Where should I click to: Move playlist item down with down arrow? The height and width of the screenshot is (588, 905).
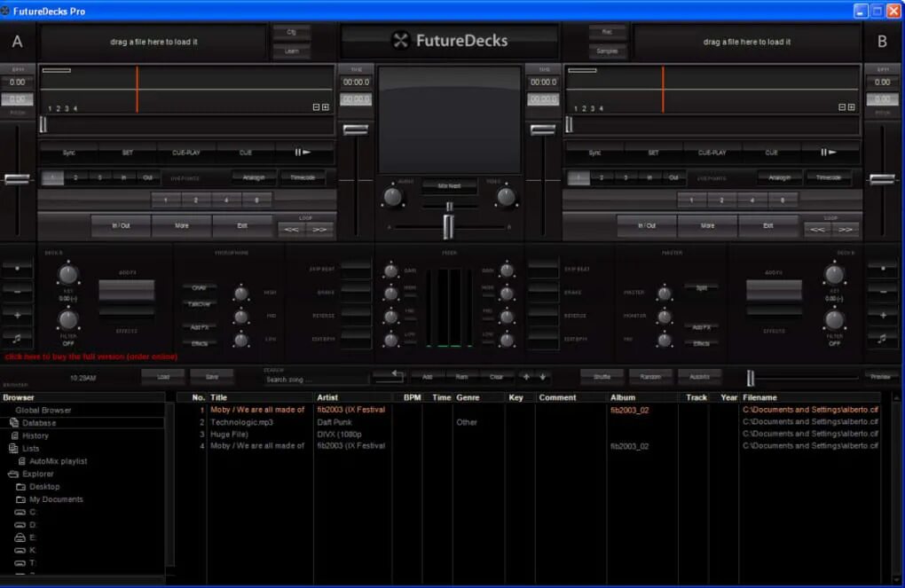[542, 377]
